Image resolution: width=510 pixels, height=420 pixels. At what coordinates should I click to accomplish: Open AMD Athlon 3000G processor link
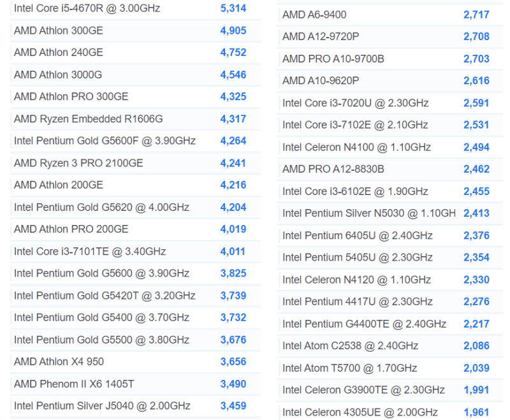click(x=58, y=75)
